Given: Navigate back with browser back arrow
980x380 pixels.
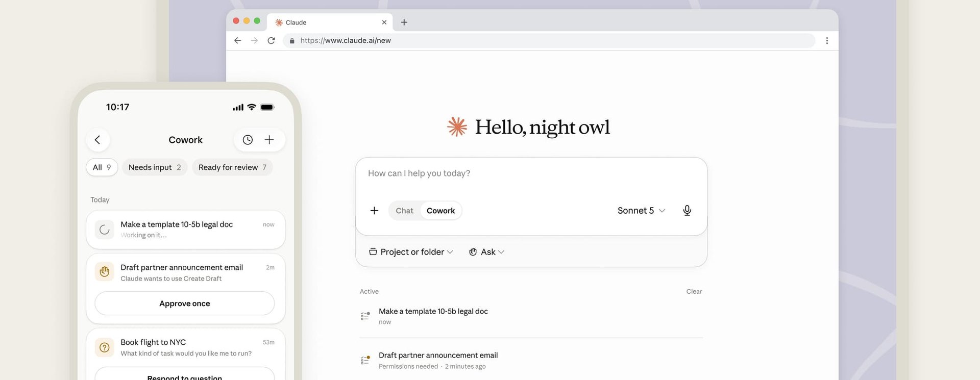Looking at the screenshot, I should [237, 40].
